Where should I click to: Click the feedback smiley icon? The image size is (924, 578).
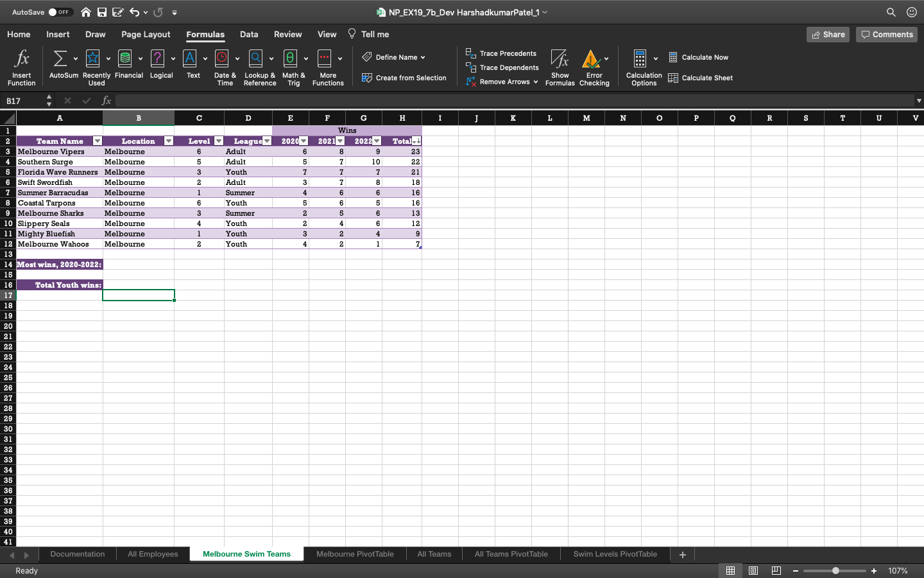coord(911,12)
